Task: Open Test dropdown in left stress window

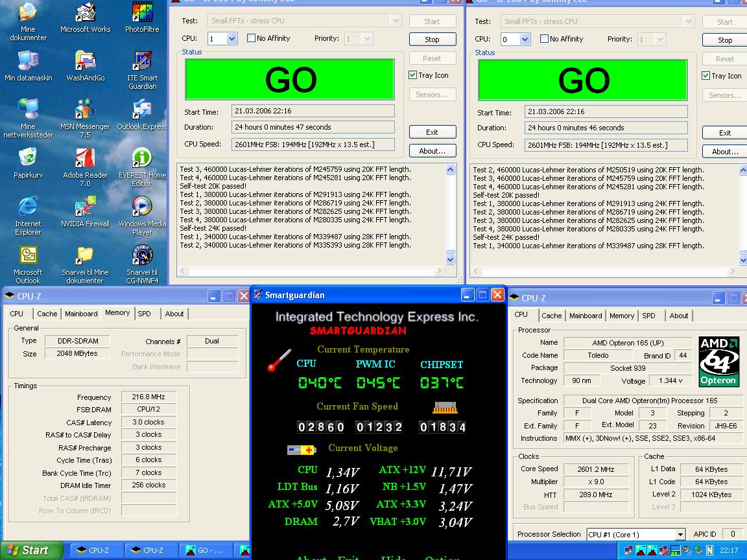Action: (x=396, y=21)
